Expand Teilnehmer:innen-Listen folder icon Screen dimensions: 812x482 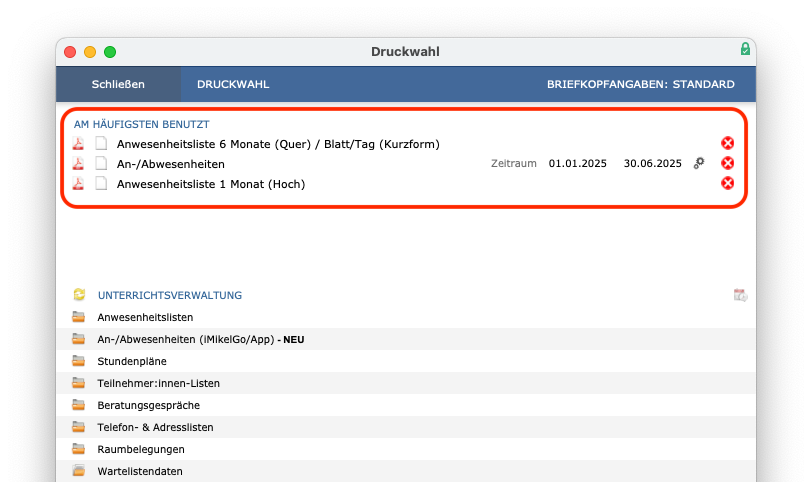(79, 383)
